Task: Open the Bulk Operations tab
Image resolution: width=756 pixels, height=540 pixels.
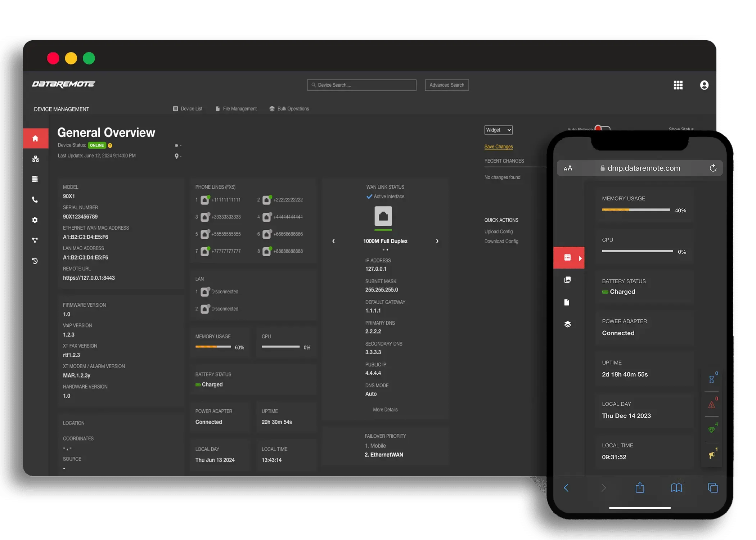Action: pyautogui.click(x=289, y=109)
